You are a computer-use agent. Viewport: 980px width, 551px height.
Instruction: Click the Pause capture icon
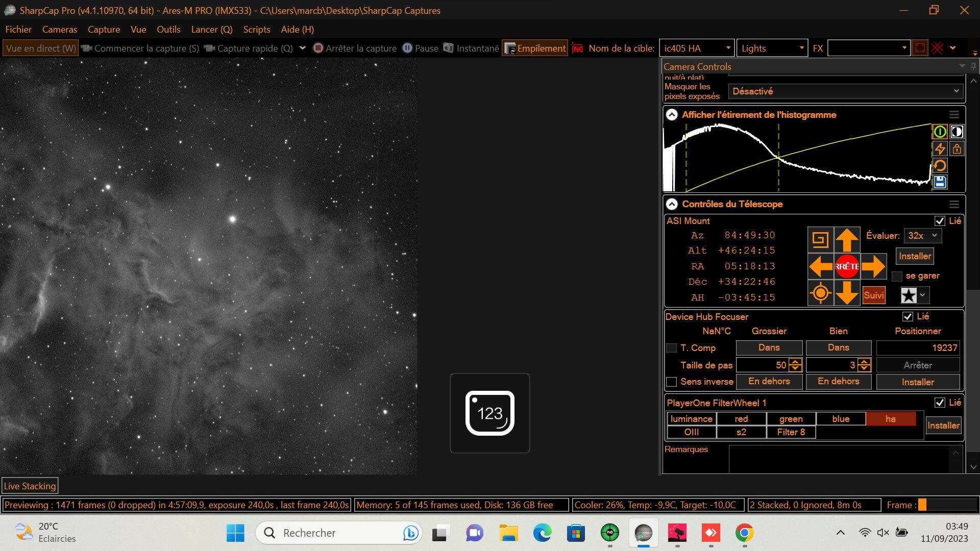[407, 48]
